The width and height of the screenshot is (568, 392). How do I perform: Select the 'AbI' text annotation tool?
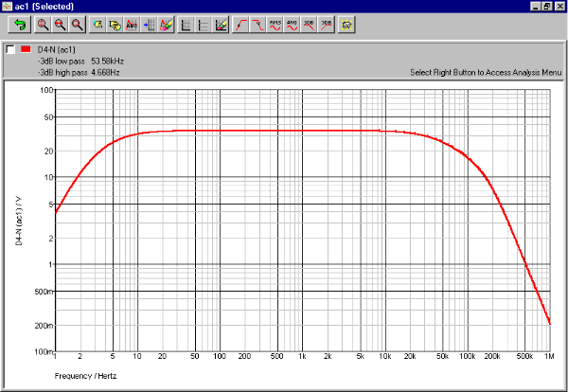132,23
